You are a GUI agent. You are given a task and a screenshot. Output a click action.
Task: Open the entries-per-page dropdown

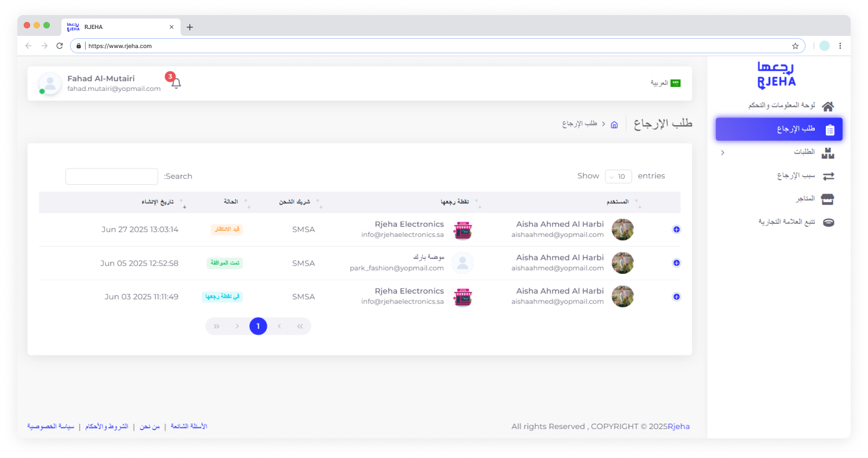pyautogui.click(x=618, y=177)
